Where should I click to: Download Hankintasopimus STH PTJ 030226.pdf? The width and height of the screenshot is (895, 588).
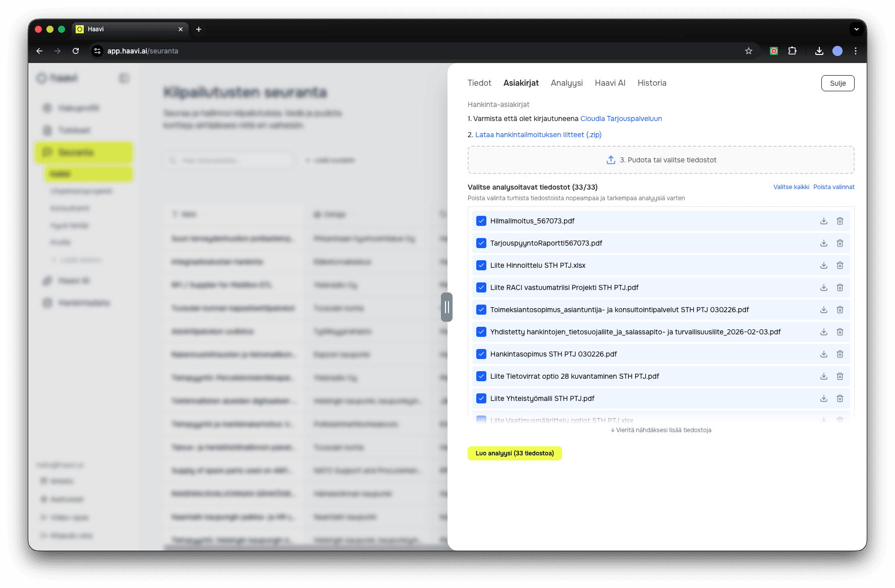tap(823, 354)
